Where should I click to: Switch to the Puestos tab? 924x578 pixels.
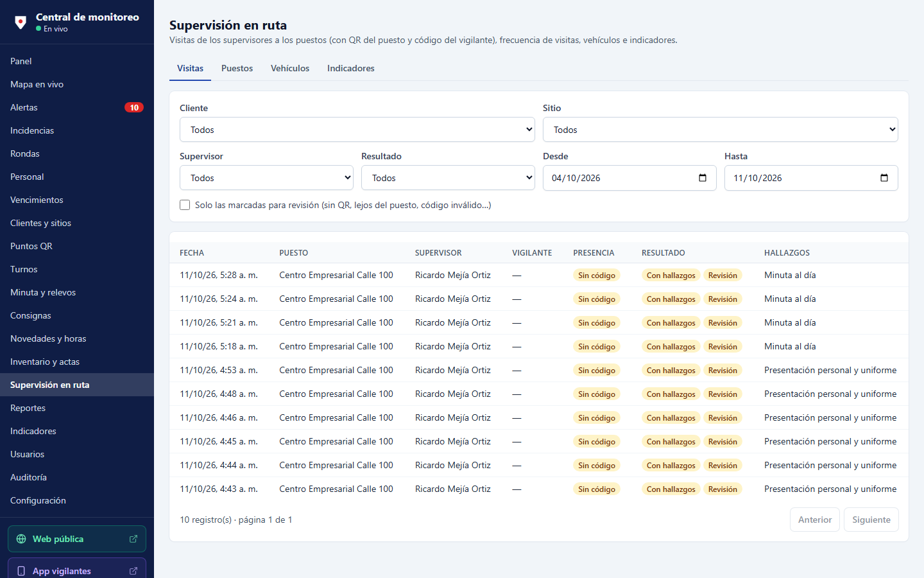pyautogui.click(x=237, y=68)
